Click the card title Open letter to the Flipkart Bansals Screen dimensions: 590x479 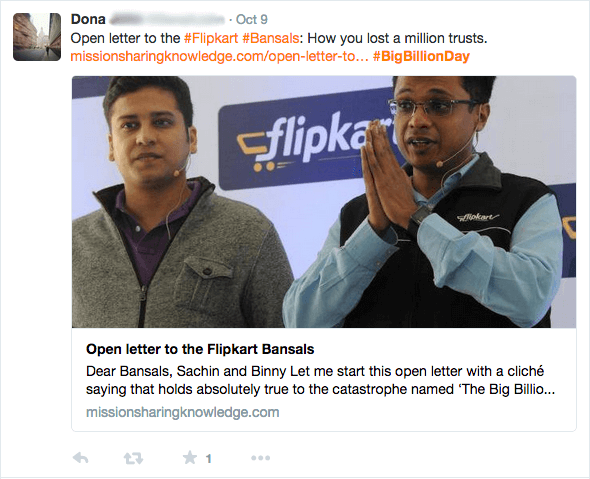[200, 349]
